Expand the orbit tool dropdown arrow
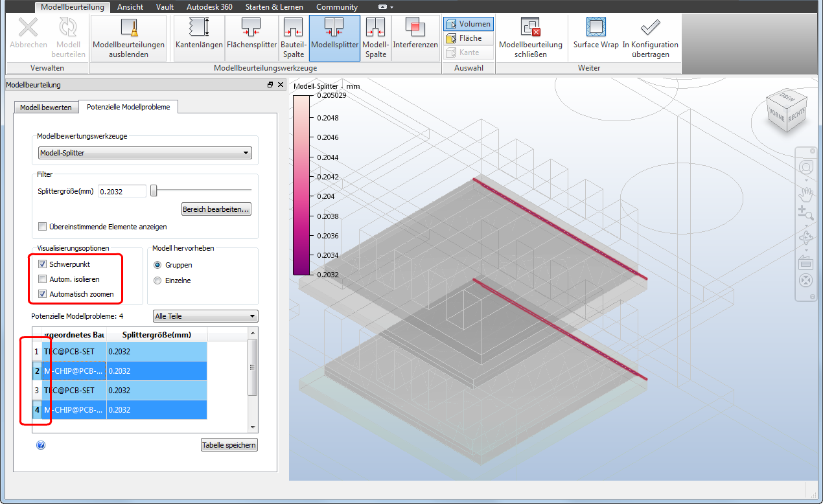The width and height of the screenshot is (823, 504). (806, 249)
